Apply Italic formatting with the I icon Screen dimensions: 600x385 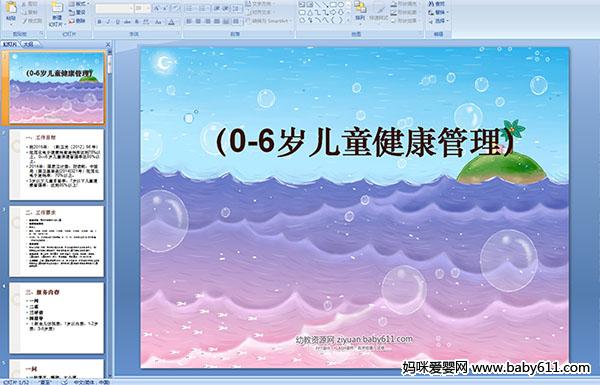coord(108,22)
